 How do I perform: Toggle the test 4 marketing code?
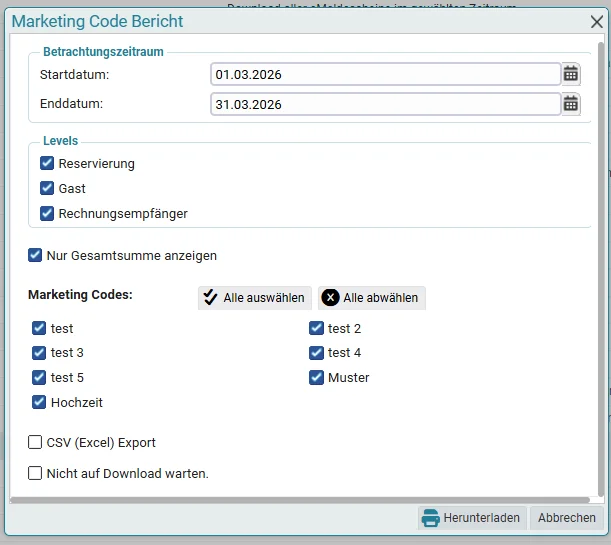click(316, 353)
